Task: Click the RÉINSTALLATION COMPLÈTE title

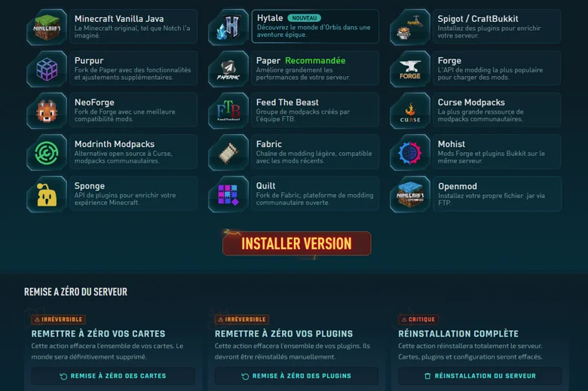Action: pos(458,334)
